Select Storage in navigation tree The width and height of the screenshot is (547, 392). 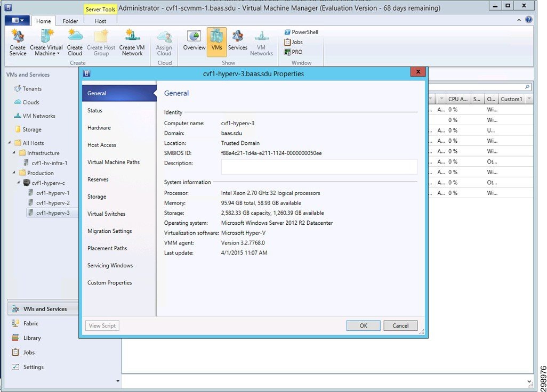[28, 129]
